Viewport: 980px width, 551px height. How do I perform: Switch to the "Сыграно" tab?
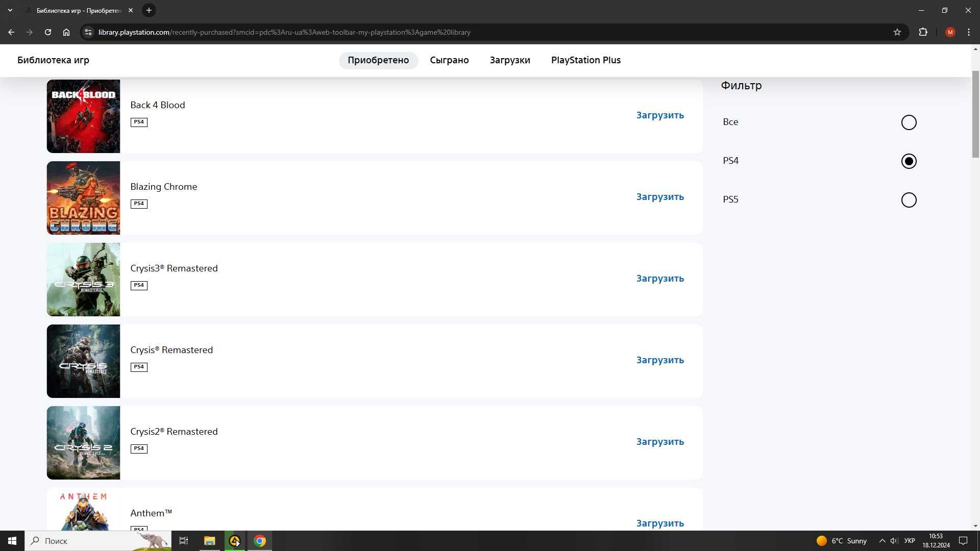449,60
